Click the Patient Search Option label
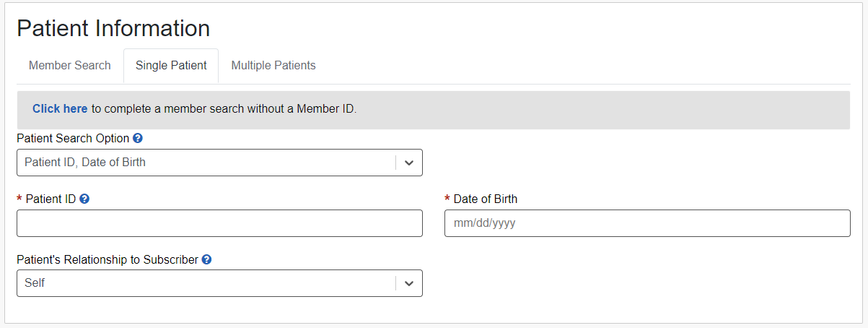Viewport: 868px width, 328px height. (73, 138)
